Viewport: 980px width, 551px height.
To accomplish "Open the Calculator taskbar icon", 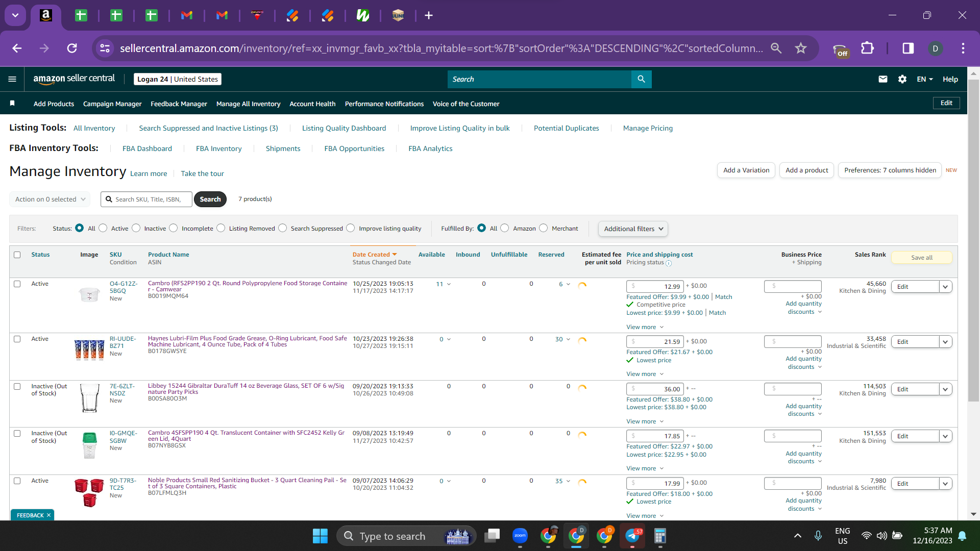I will coord(660,536).
